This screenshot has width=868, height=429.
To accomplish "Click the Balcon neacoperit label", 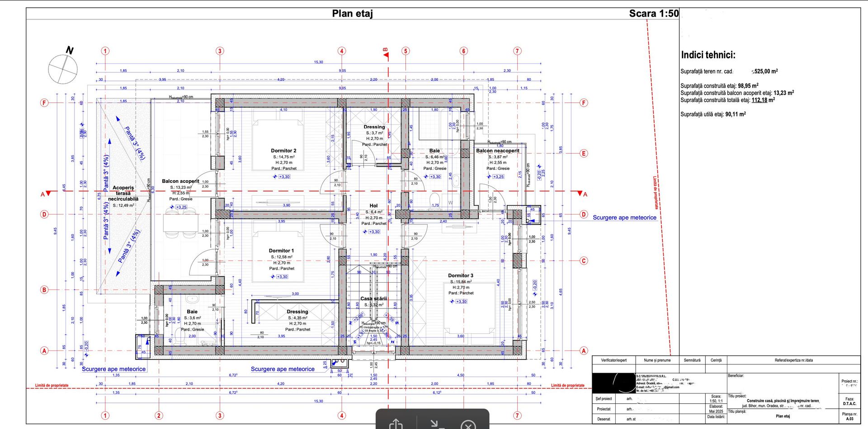I will pyautogui.click(x=497, y=151).
